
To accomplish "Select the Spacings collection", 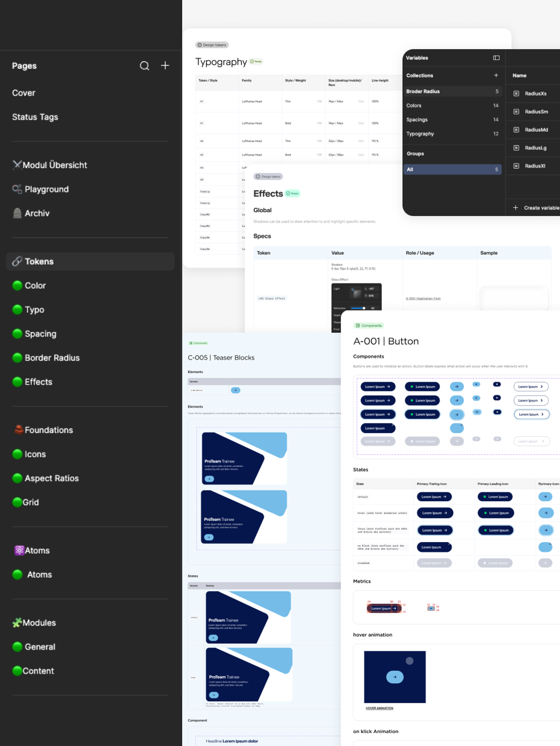I will coord(453,120).
